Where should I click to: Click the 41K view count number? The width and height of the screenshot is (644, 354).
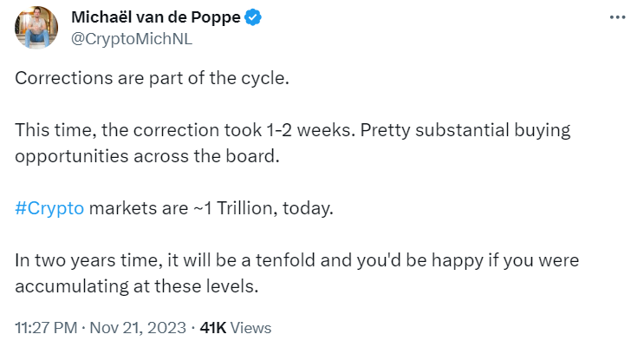tap(212, 328)
